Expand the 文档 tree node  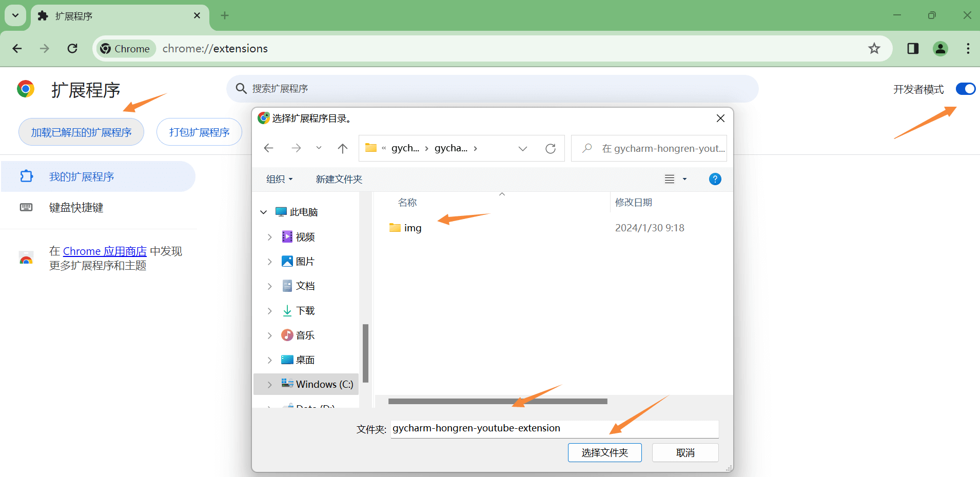point(269,286)
